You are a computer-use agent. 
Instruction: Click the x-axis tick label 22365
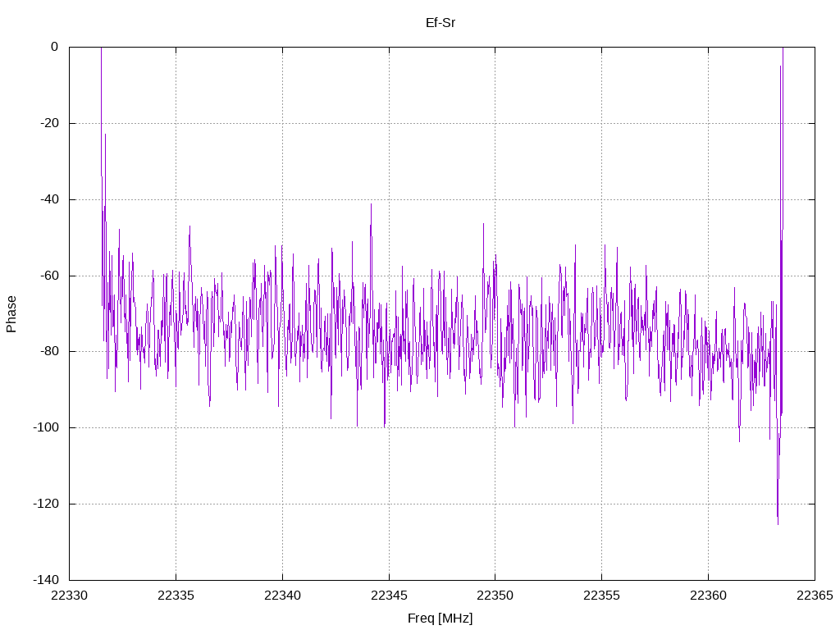815,596
